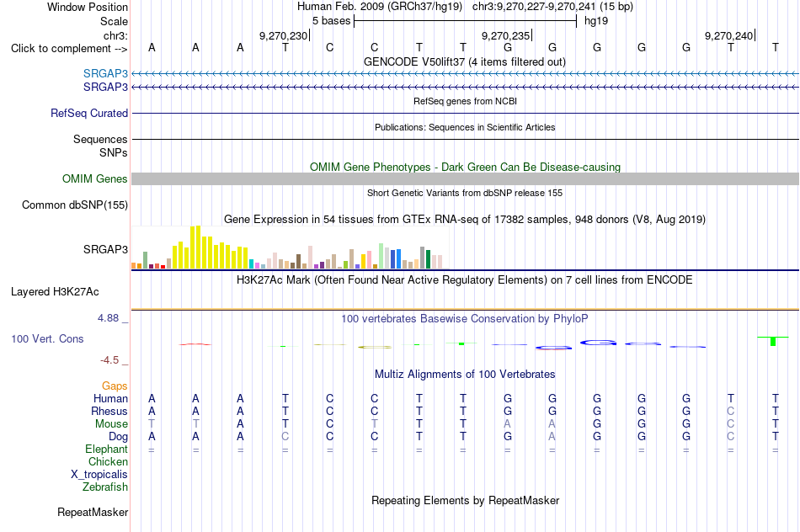The width and height of the screenshot is (800, 532).
Task: Click the 9,270,230 ruler position marker
Action: click(284, 35)
